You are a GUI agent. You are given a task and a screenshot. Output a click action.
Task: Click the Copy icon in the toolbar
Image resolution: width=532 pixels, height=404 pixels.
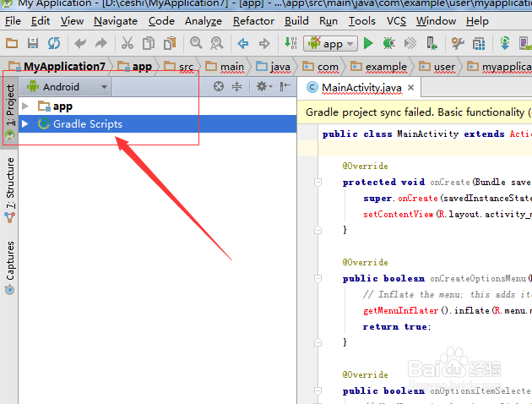[x=149, y=43]
